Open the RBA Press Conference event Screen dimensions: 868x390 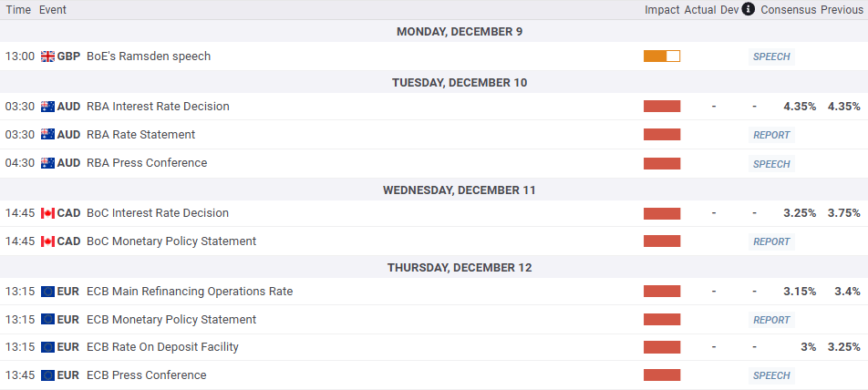pyautogui.click(x=147, y=163)
